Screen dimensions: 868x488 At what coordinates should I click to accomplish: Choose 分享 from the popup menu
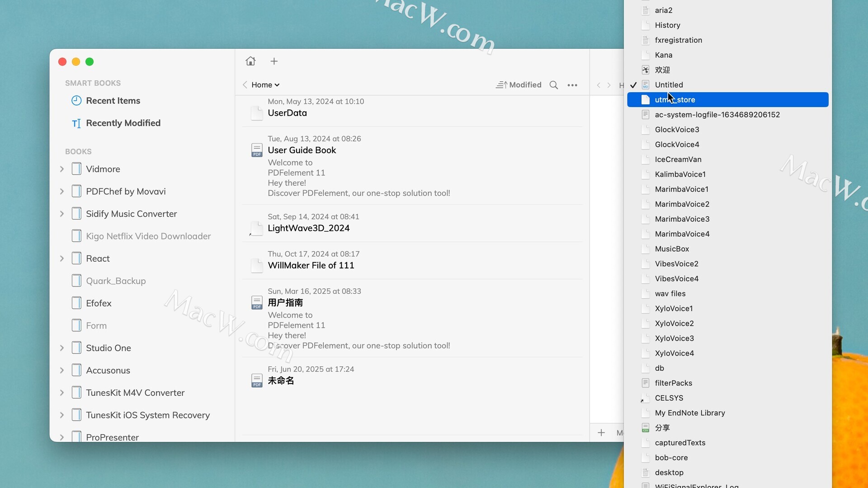click(x=728, y=427)
